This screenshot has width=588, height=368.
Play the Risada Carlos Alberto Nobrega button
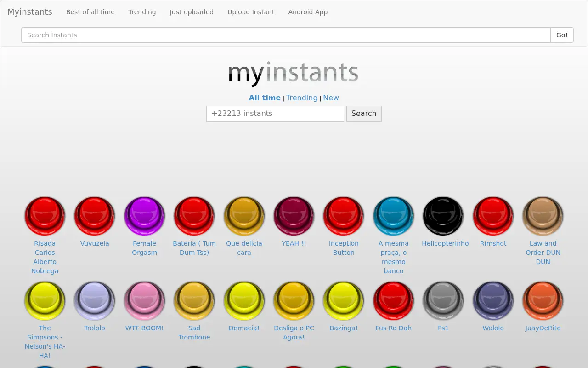pos(45,216)
